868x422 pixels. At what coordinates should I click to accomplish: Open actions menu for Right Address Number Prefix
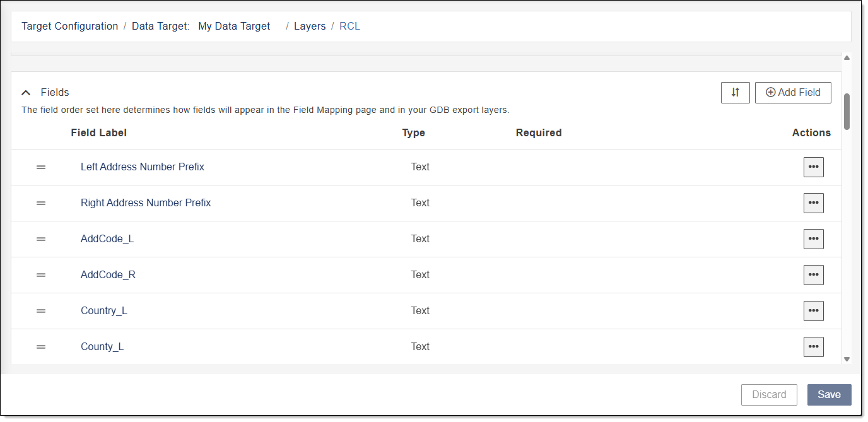point(813,203)
